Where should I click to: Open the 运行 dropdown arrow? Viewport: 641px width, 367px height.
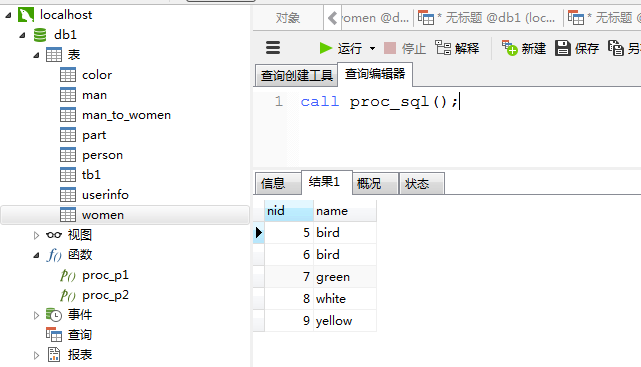[372, 49]
